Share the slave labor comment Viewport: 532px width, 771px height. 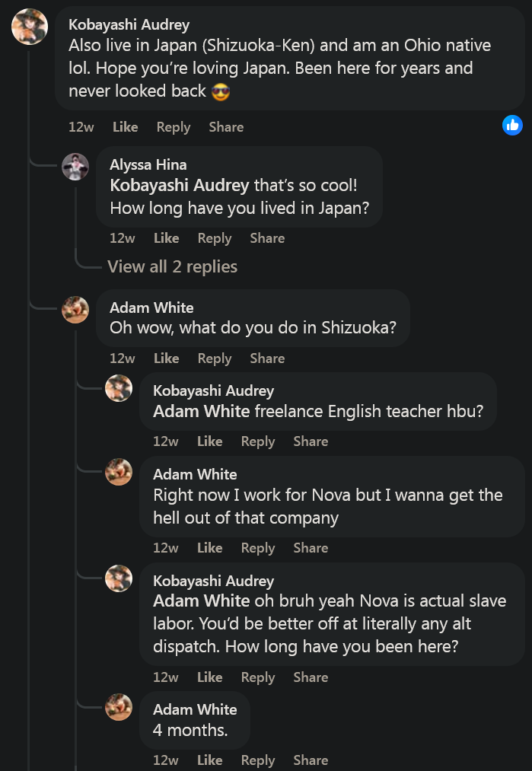311,677
